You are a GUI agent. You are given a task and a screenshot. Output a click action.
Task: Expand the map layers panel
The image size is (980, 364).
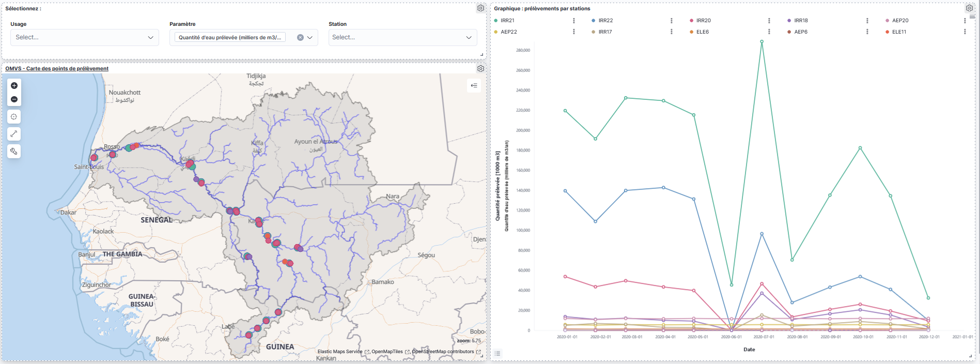474,86
